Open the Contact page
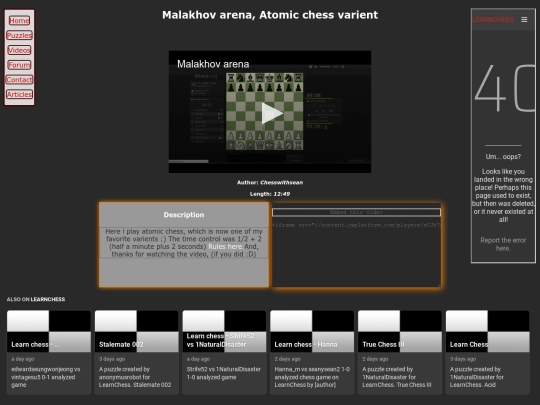Screen dimensions: 540x405 coord(19,80)
